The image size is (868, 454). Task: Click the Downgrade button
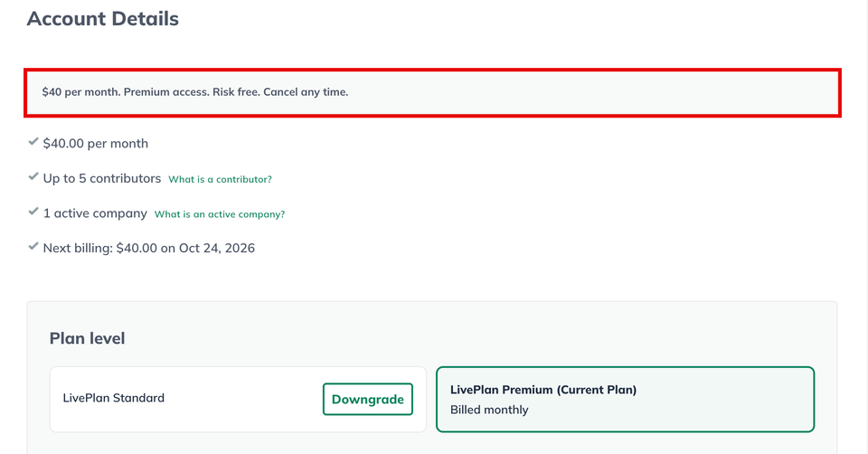pyautogui.click(x=368, y=399)
